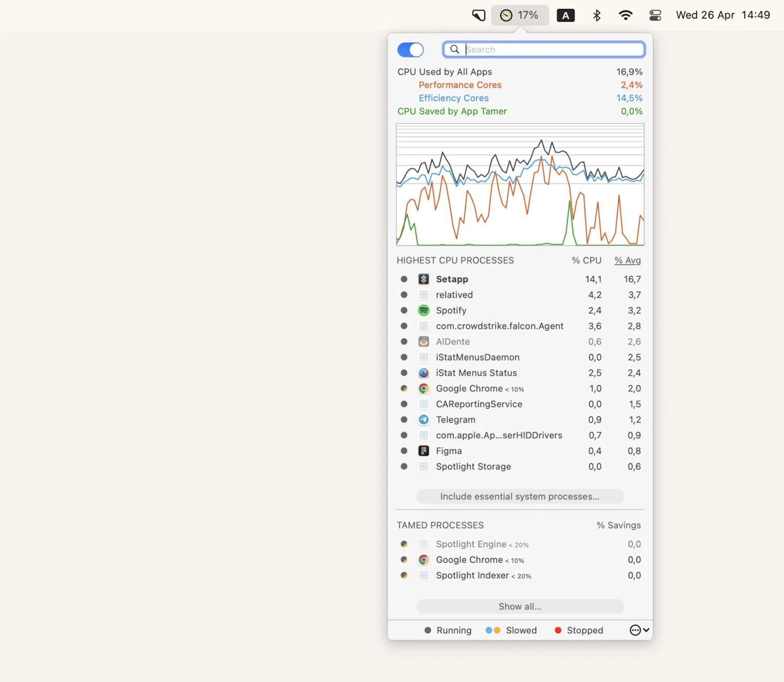Viewport: 784px width, 682px height.
Task: Click the iStat Menus Status icon
Action: [424, 373]
